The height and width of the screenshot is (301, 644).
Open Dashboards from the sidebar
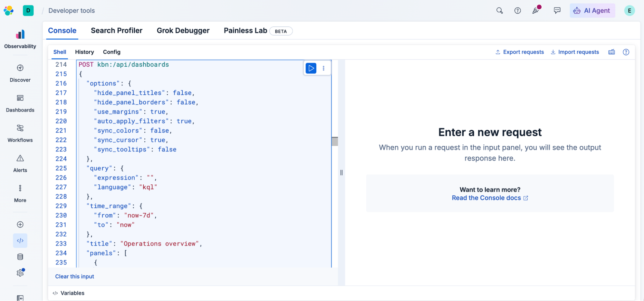(20, 103)
